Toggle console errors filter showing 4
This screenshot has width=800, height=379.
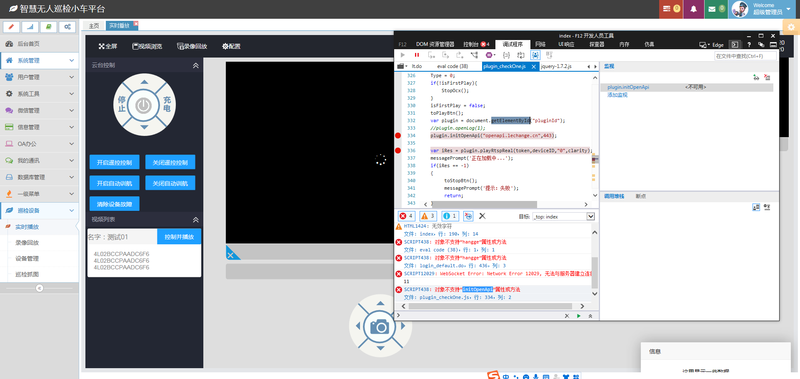[x=407, y=216]
